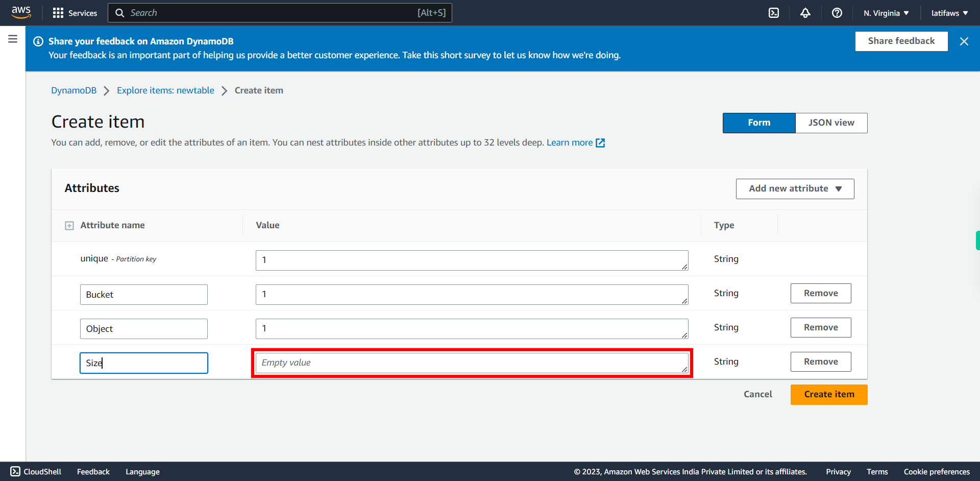Screen dimensions: 980x481
Task: Dismiss the feedback banner
Action: pyautogui.click(x=964, y=41)
